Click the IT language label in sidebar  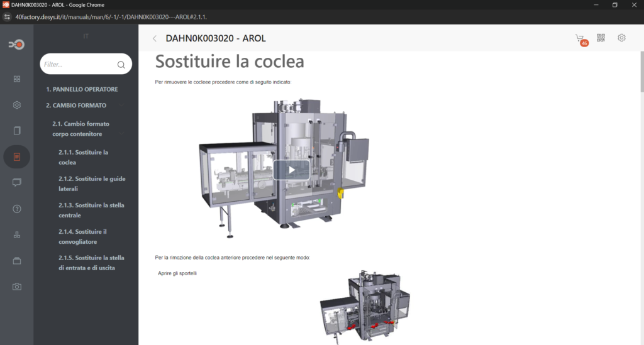pos(86,36)
